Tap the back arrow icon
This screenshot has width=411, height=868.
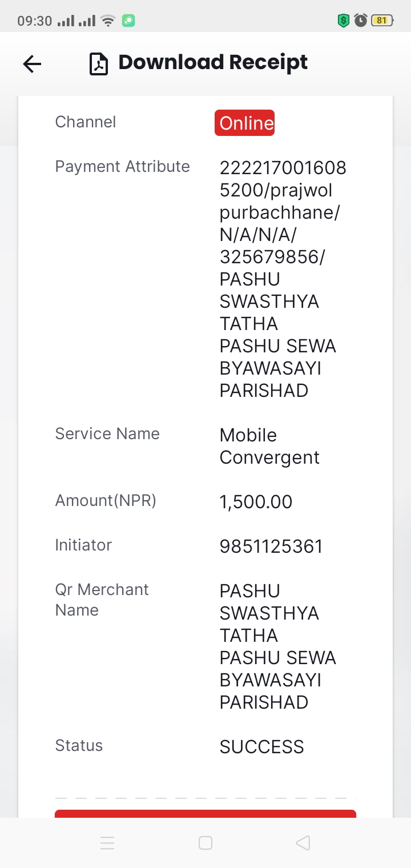click(32, 64)
